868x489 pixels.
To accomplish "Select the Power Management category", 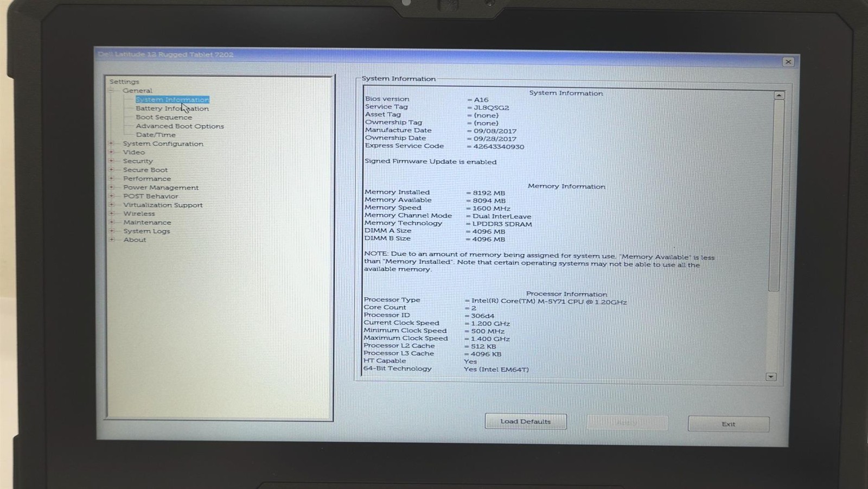I will click(x=161, y=187).
